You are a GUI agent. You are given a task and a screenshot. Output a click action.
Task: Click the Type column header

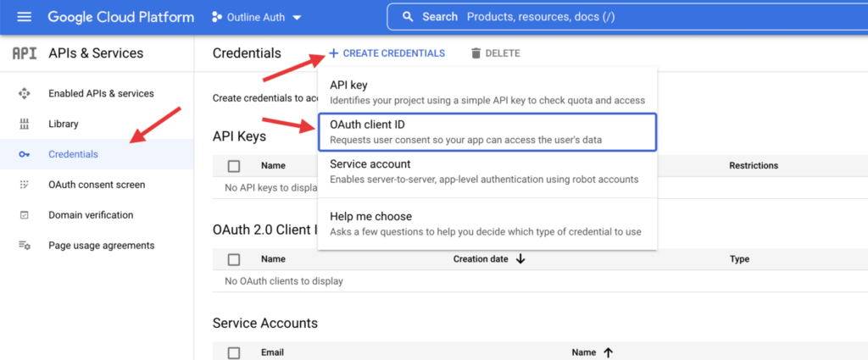[x=739, y=259]
